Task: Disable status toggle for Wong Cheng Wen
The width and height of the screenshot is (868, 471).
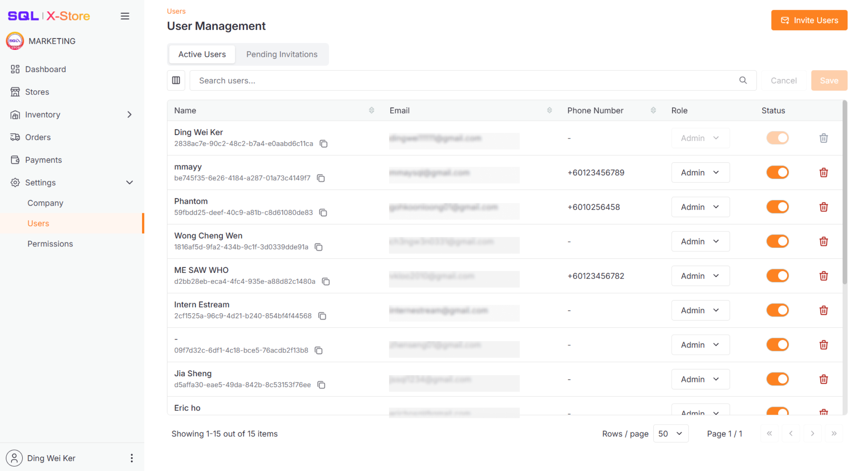Action: 777,241
